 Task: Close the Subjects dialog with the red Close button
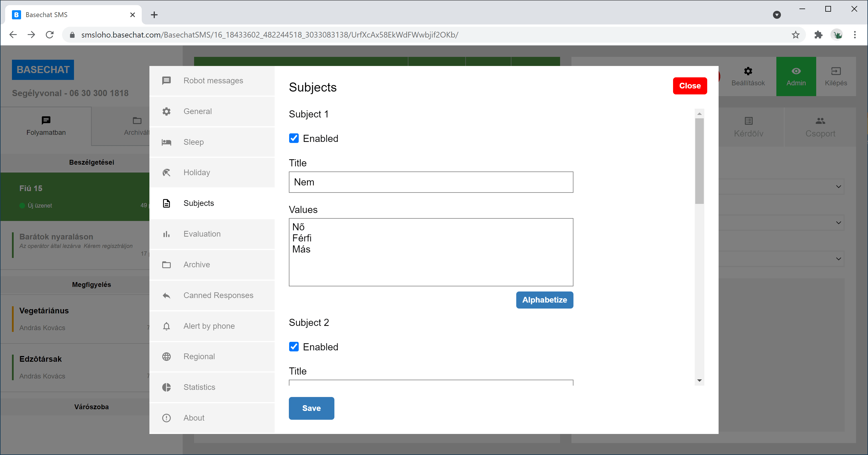pyautogui.click(x=690, y=86)
